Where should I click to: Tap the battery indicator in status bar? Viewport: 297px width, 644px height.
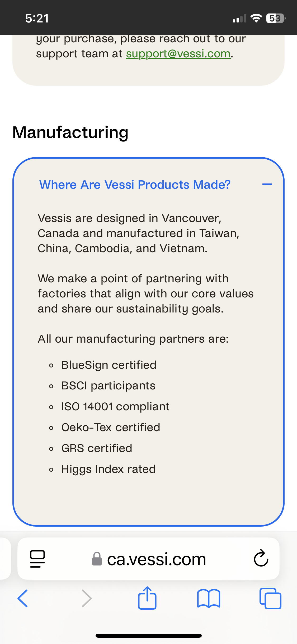(276, 18)
